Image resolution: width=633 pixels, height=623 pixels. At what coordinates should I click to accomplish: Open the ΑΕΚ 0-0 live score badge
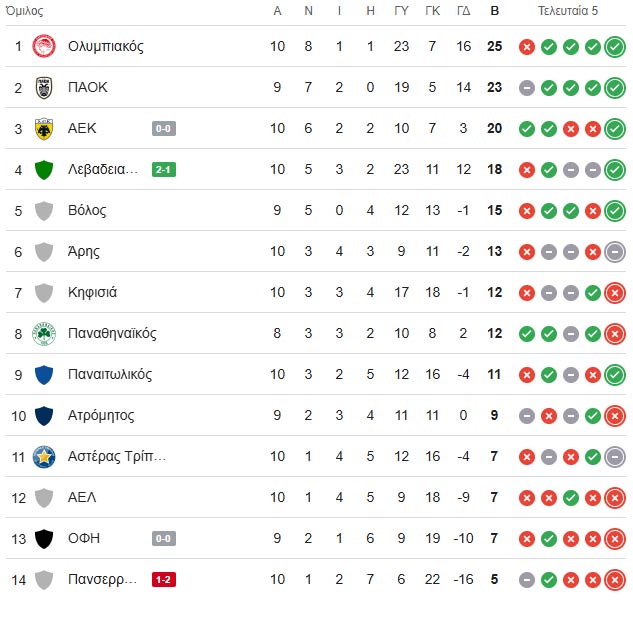[x=164, y=128]
